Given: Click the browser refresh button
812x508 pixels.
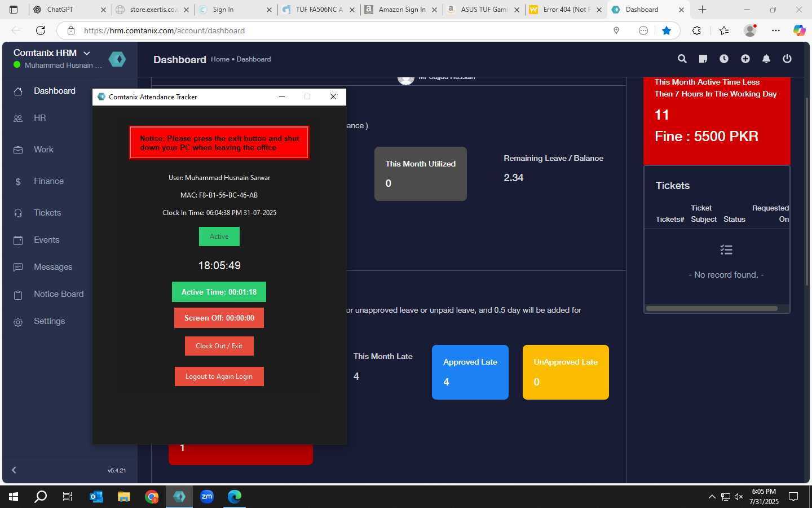Looking at the screenshot, I should click(41, 30).
